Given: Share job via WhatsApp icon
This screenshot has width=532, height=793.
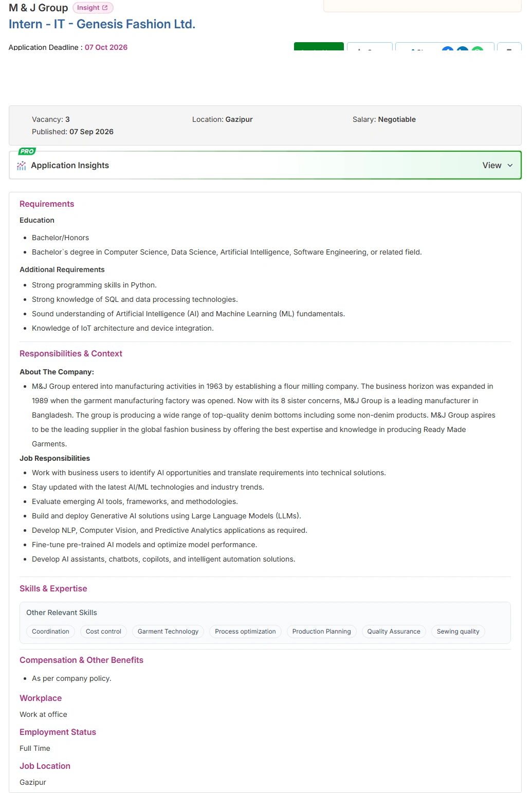Looking at the screenshot, I should tap(478, 48).
